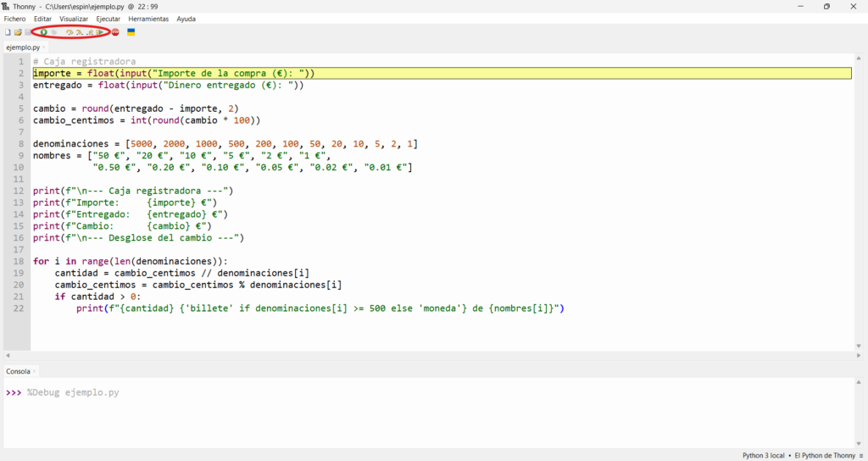
Task: Click the 'cambio_centimos = int(round' line
Action: coord(146,120)
